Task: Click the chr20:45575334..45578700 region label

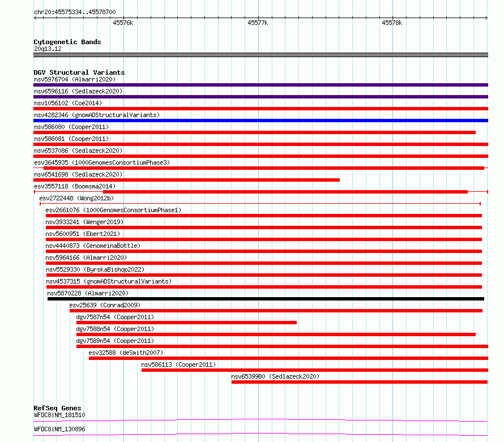Action: tap(75, 12)
